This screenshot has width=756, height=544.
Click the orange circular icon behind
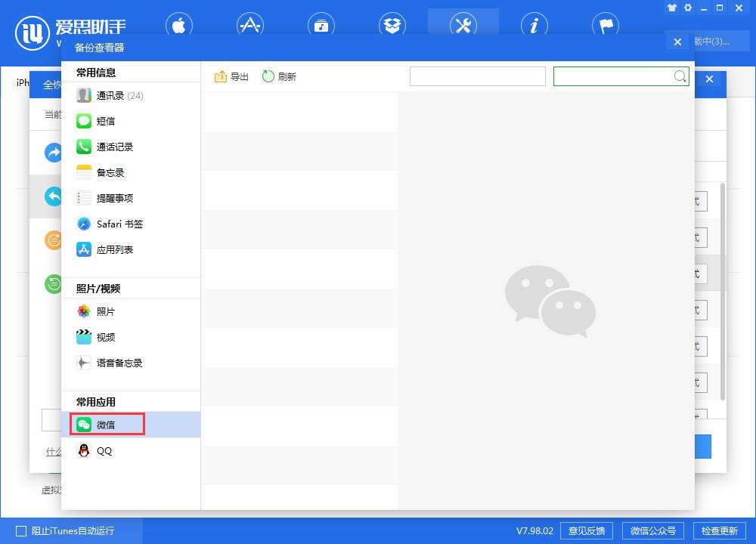53,240
